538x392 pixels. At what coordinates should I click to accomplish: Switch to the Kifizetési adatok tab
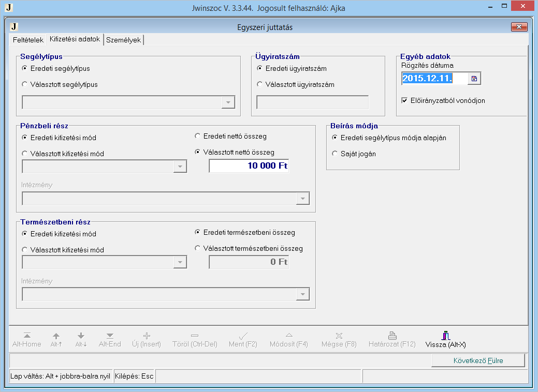point(75,39)
